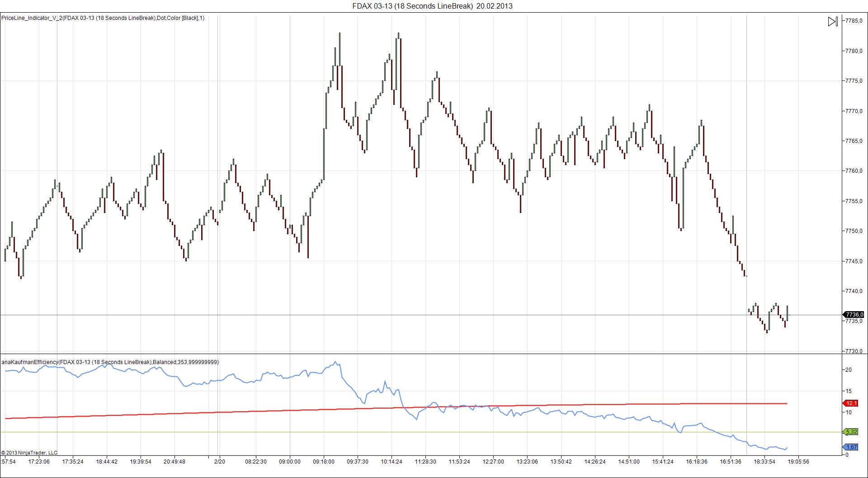Screen dimensions: 868x478
Task: Click the 13:23:06 time axis label
Action: (527, 462)
